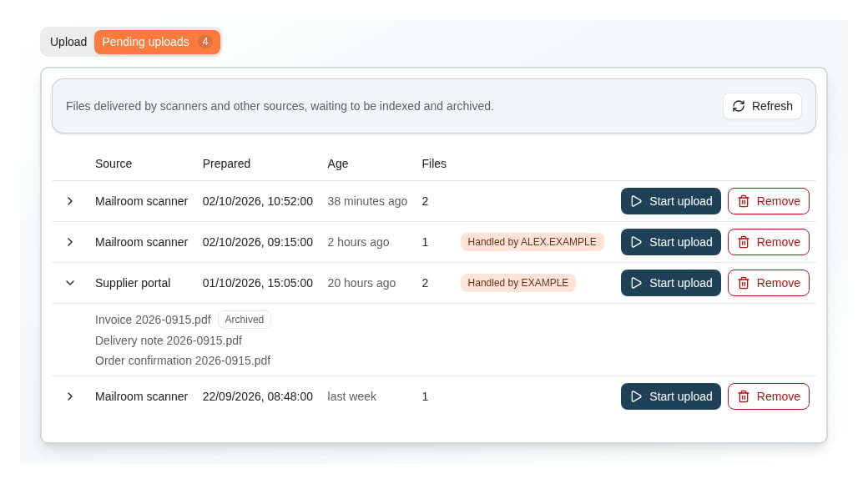Select file Order confirmation 2026-0915.pdf
868x484 pixels.
pos(183,360)
